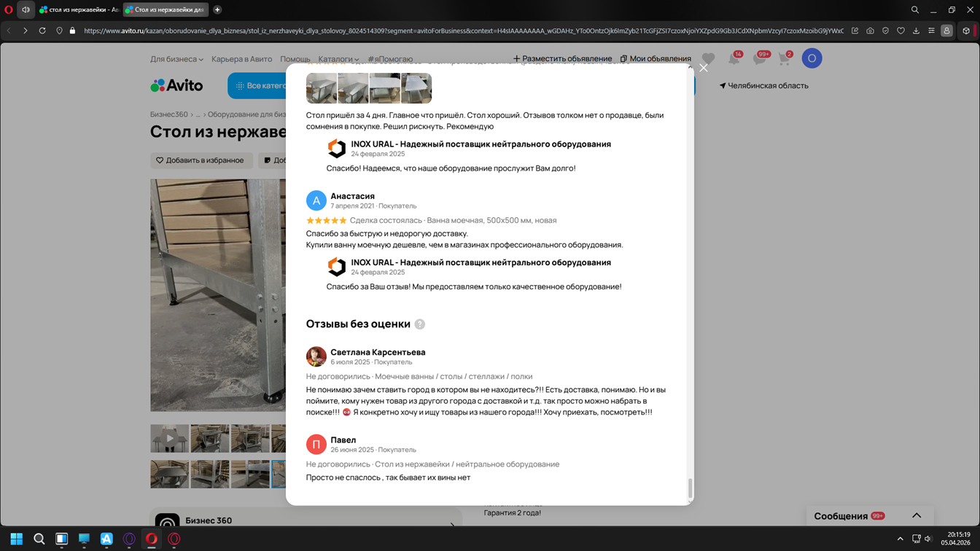This screenshot has height=551, width=980.
Task: Open the blue profile avatar
Action: click(812, 58)
